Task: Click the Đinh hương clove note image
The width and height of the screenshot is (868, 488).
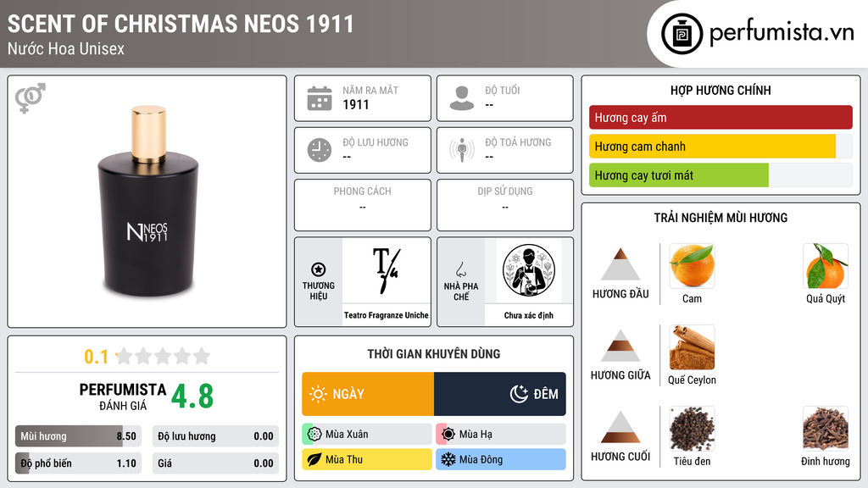Action: [x=826, y=429]
